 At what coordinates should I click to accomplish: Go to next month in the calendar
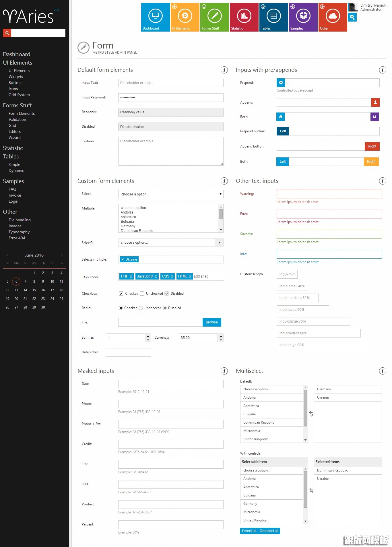tap(61, 255)
